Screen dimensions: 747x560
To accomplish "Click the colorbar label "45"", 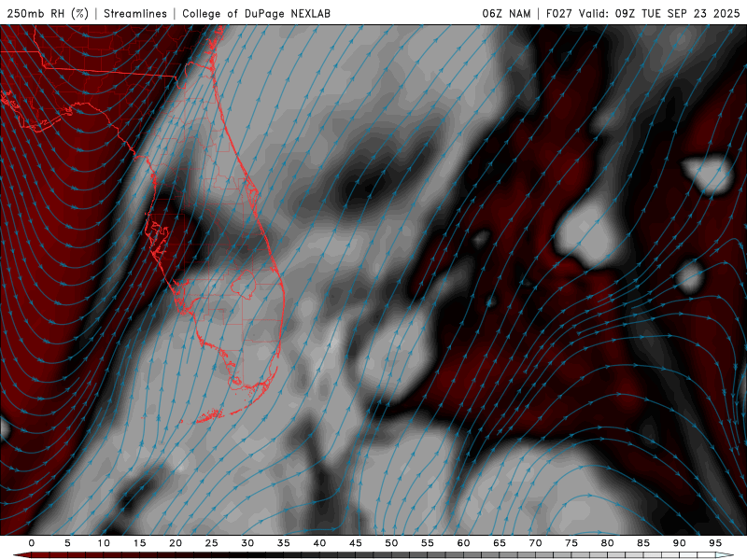I will pyautogui.click(x=356, y=543).
